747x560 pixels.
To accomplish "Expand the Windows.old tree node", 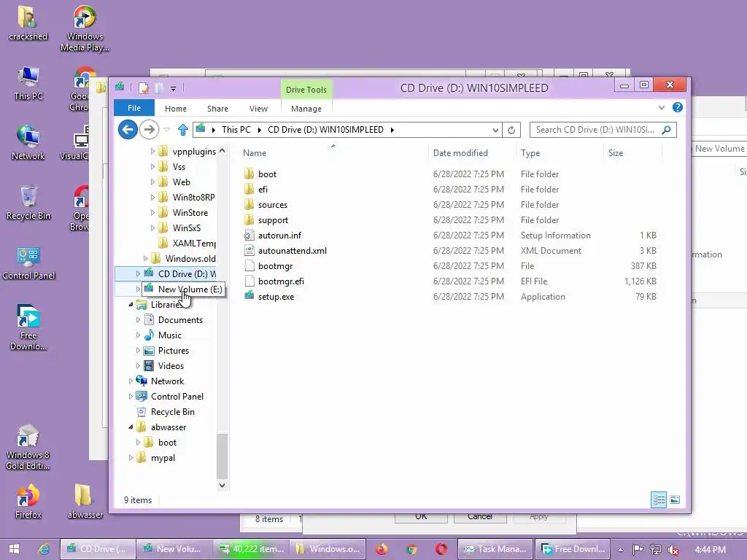I will 145,258.
